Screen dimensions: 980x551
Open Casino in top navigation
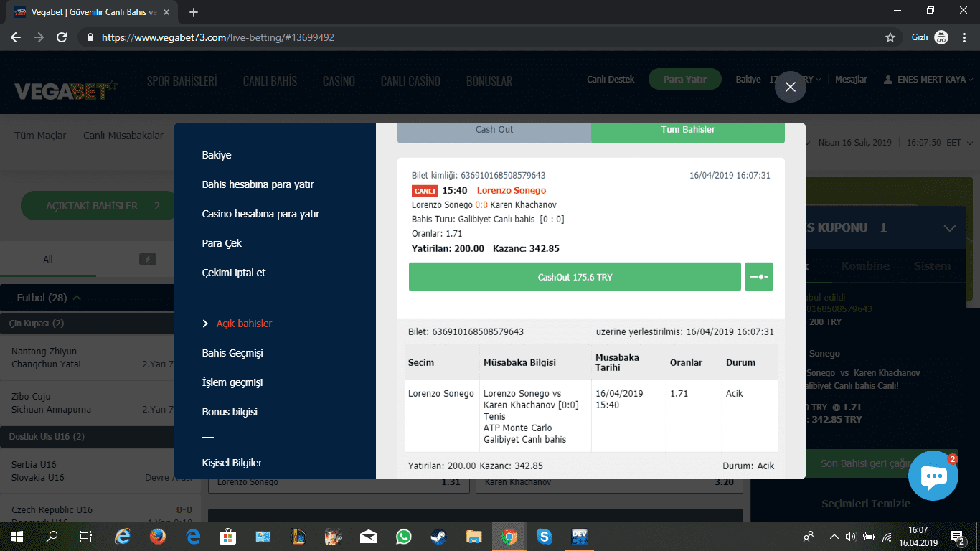[x=339, y=81]
